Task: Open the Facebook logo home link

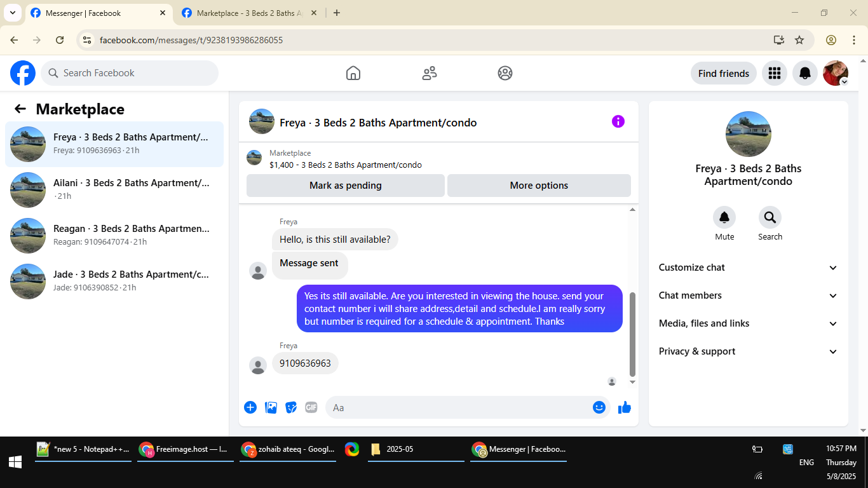Action: point(23,73)
